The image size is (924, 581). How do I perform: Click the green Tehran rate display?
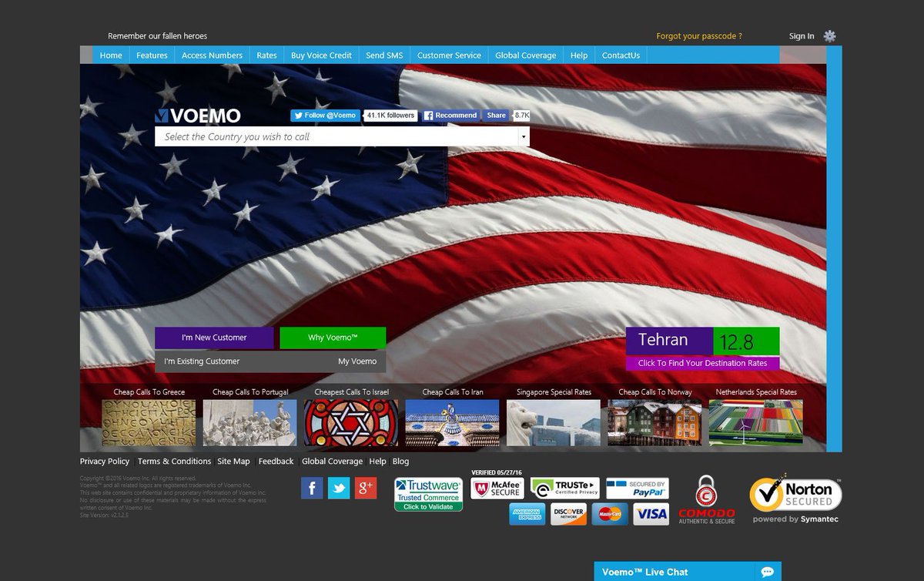(x=738, y=339)
